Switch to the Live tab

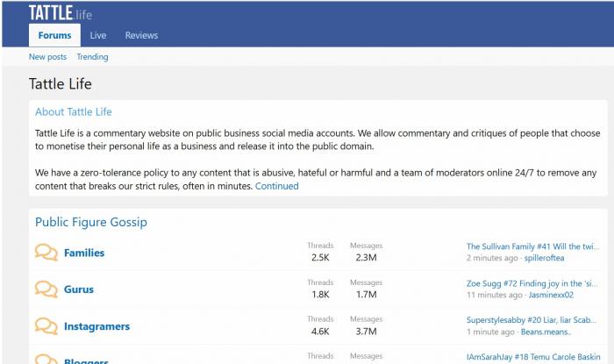pyautogui.click(x=98, y=35)
